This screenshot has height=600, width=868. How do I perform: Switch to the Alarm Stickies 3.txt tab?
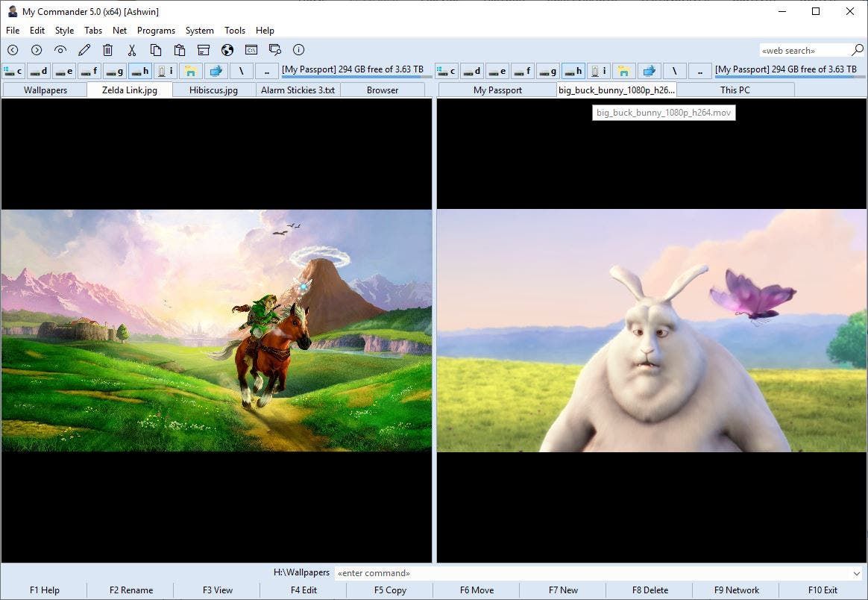pos(298,90)
